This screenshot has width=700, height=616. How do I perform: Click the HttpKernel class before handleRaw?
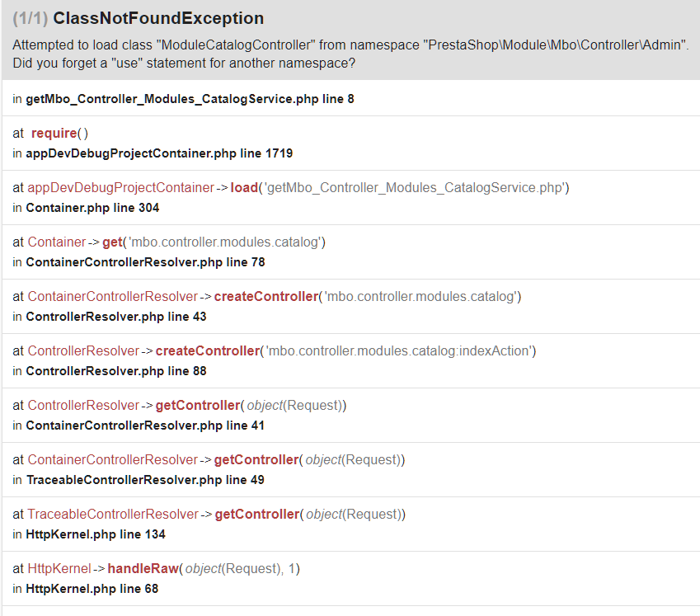click(56, 569)
